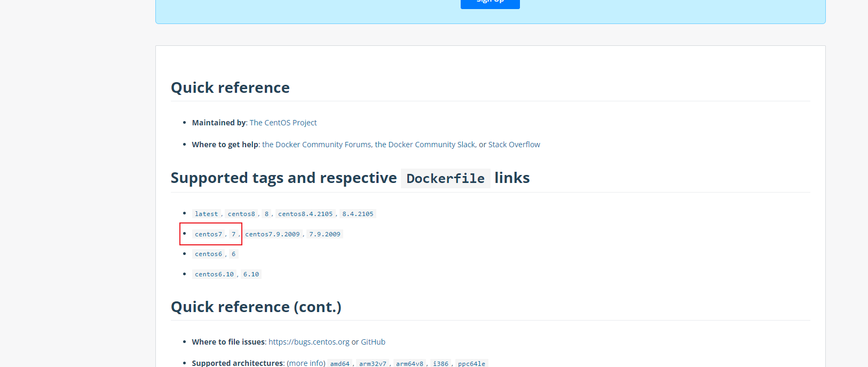This screenshot has height=367, width=868.
Task: Open the GitHub issues link
Action: pos(373,342)
